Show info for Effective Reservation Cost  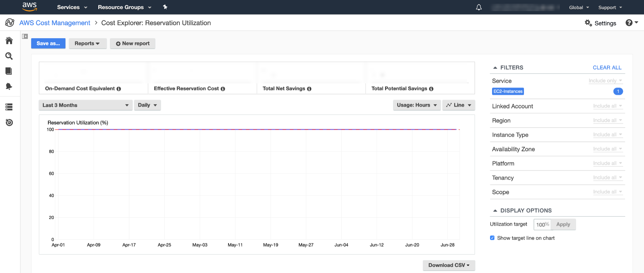(223, 89)
